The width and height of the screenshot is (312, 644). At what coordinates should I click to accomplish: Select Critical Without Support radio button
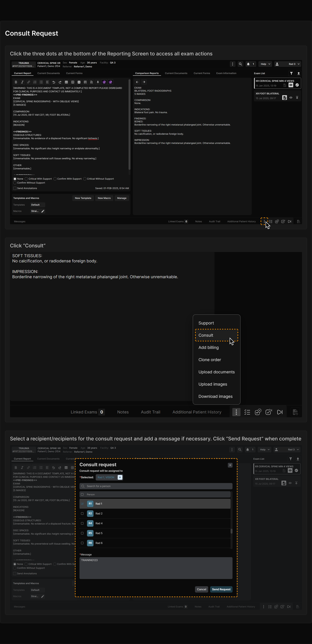coord(85,179)
